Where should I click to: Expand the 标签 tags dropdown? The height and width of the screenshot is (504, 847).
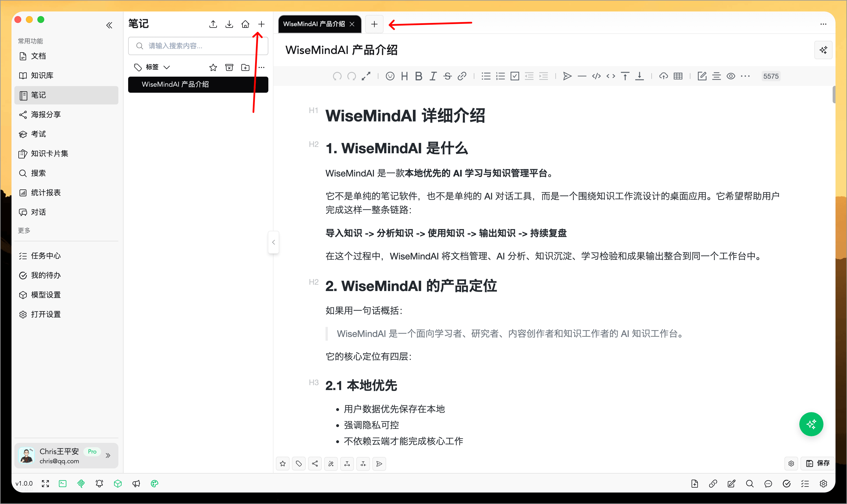pos(167,67)
